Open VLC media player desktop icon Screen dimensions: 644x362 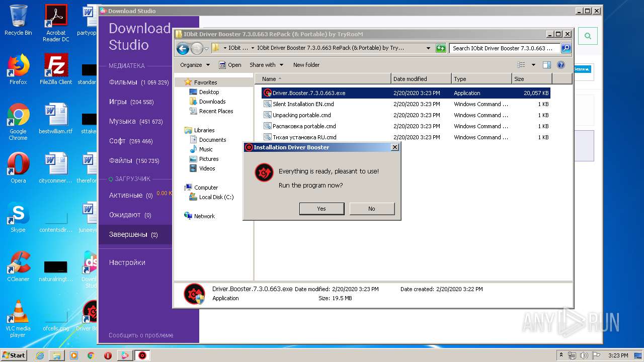pyautogui.click(x=18, y=319)
